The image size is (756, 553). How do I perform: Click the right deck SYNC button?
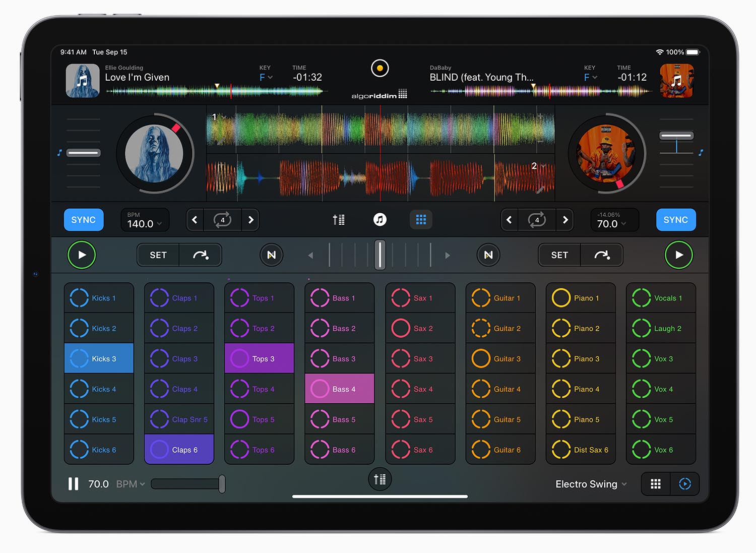click(x=676, y=220)
